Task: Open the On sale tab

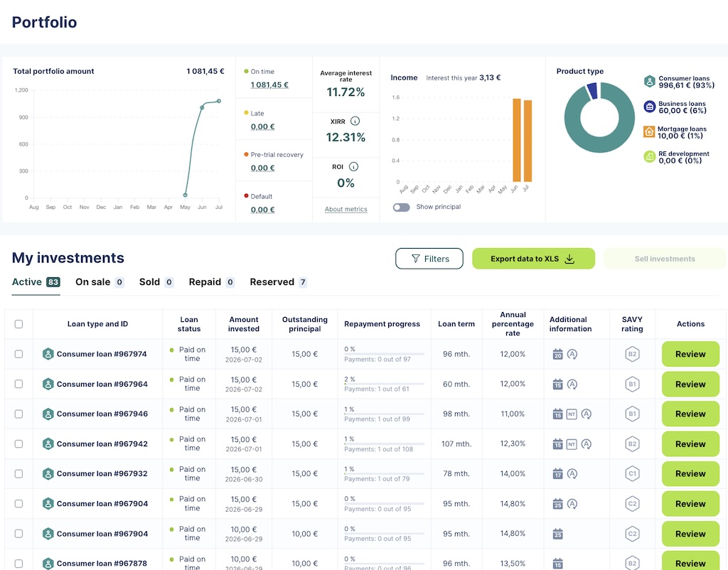Action: (x=100, y=282)
